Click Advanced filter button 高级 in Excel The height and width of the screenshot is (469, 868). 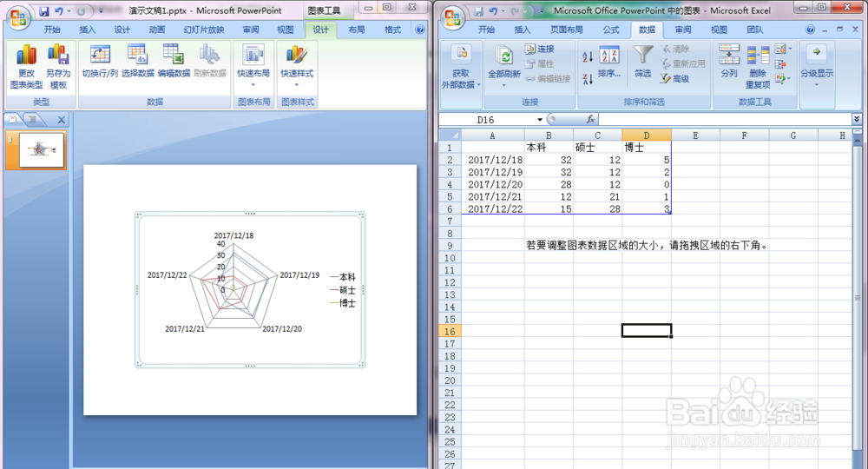coord(674,79)
